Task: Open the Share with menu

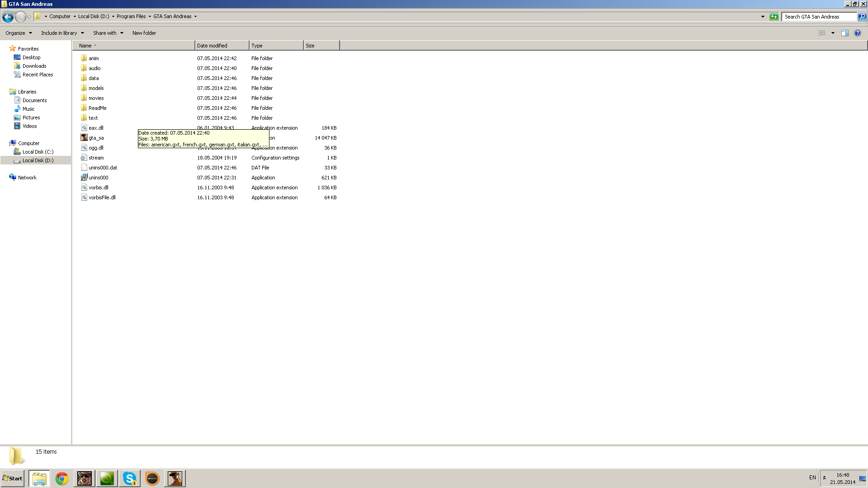Action: [x=108, y=33]
